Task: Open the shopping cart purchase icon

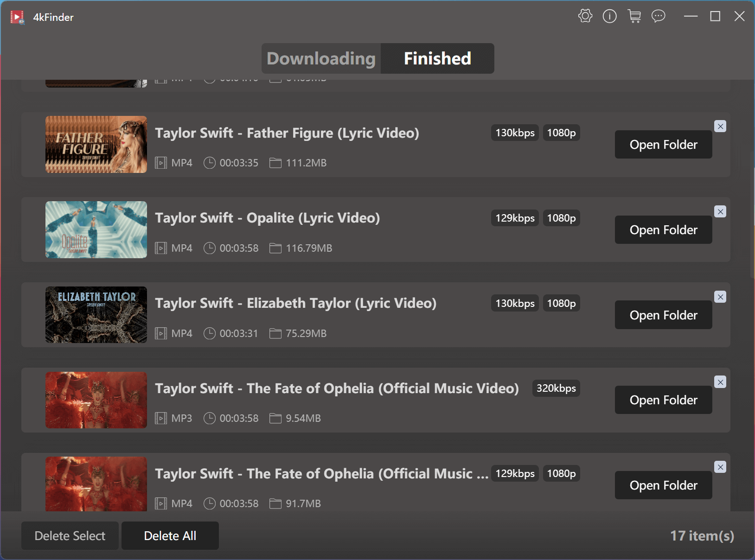Action: tap(634, 16)
